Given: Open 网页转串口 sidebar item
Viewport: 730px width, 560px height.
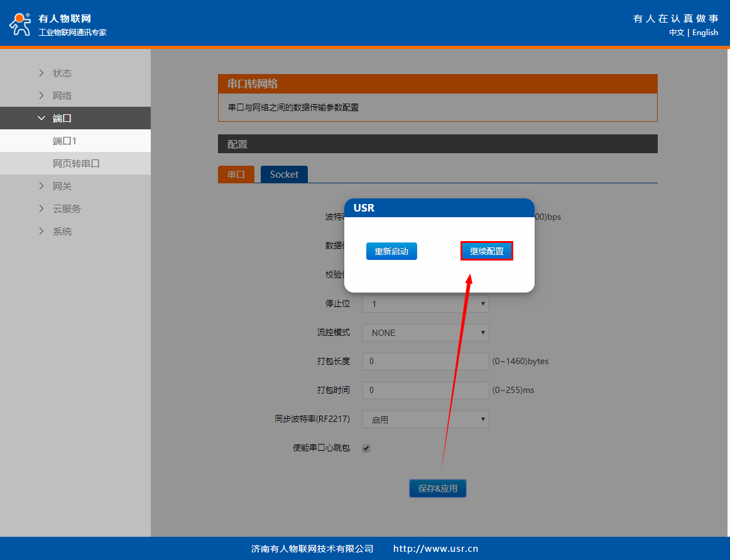Looking at the screenshot, I should click(x=76, y=163).
